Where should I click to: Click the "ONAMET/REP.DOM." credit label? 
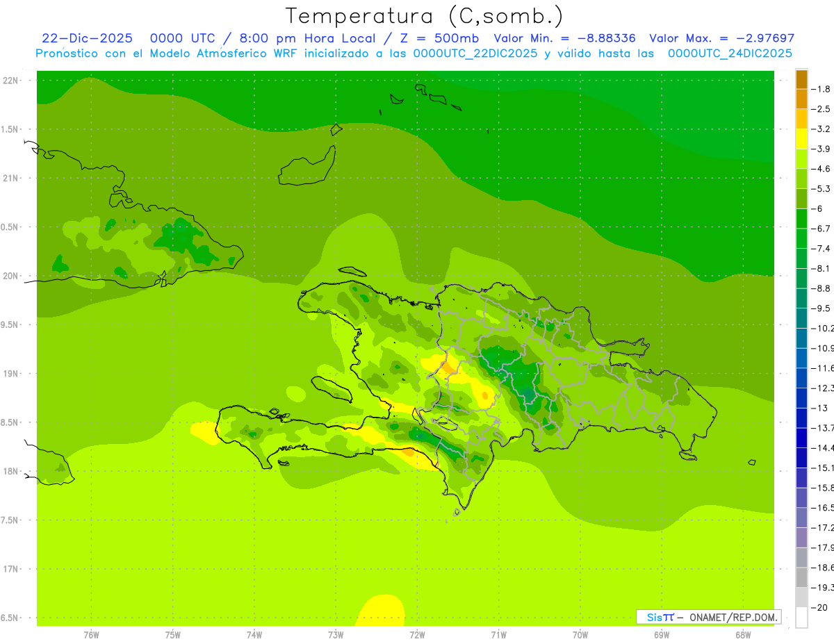click(734, 617)
